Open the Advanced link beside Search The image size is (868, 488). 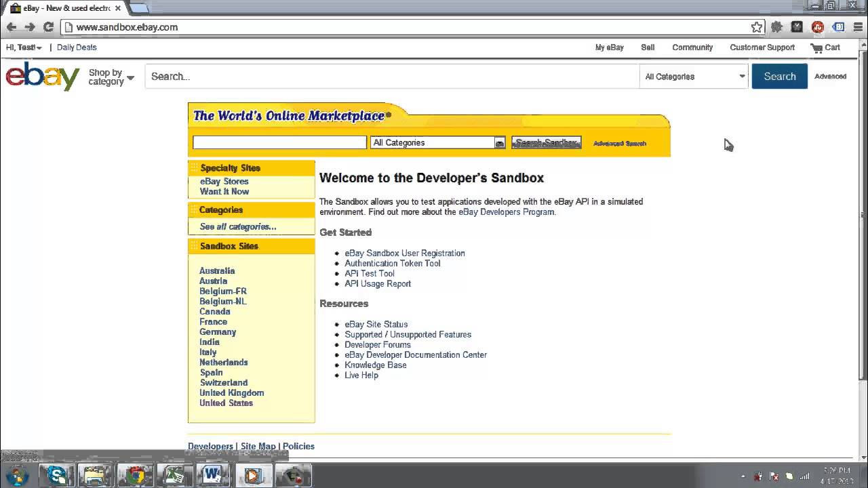tap(830, 77)
